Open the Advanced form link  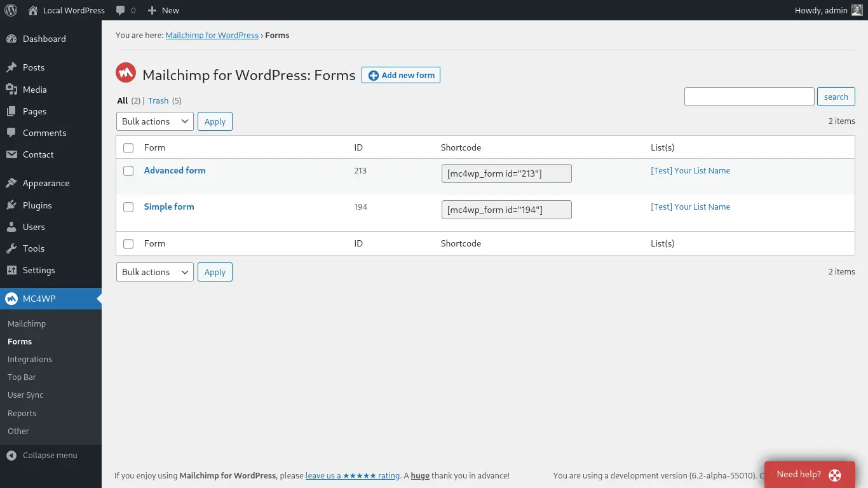(175, 170)
